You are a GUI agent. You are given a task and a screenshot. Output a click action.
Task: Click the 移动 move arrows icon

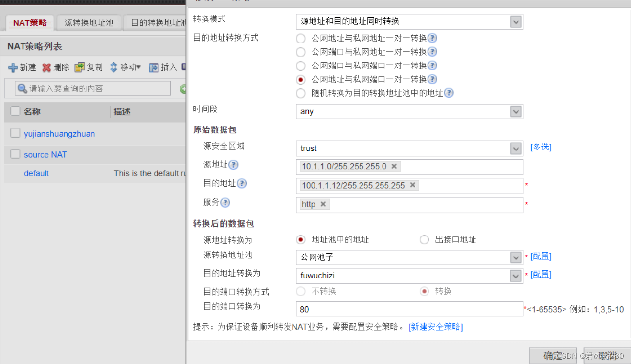(x=113, y=67)
